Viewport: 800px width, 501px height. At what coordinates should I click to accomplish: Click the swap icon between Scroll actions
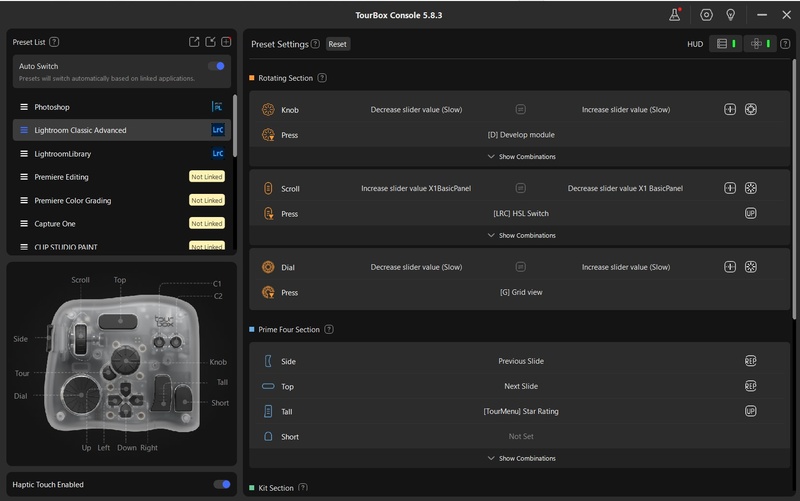pyautogui.click(x=520, y=188)
